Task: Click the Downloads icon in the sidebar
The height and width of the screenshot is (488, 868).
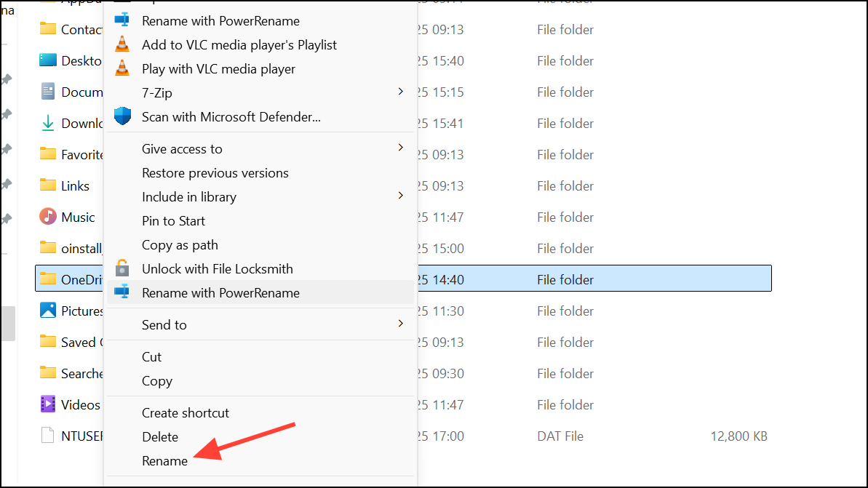Action: click(x=48, y=123)
